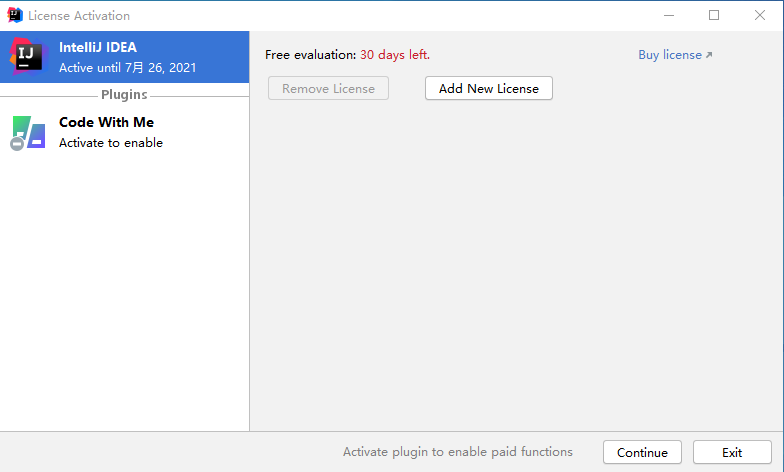Click the "Activate to enable" text

tap(111, 143)
